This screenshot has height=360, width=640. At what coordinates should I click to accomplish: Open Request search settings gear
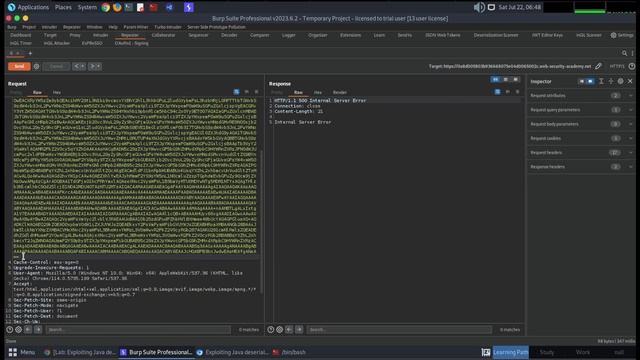tap(18, 329)
